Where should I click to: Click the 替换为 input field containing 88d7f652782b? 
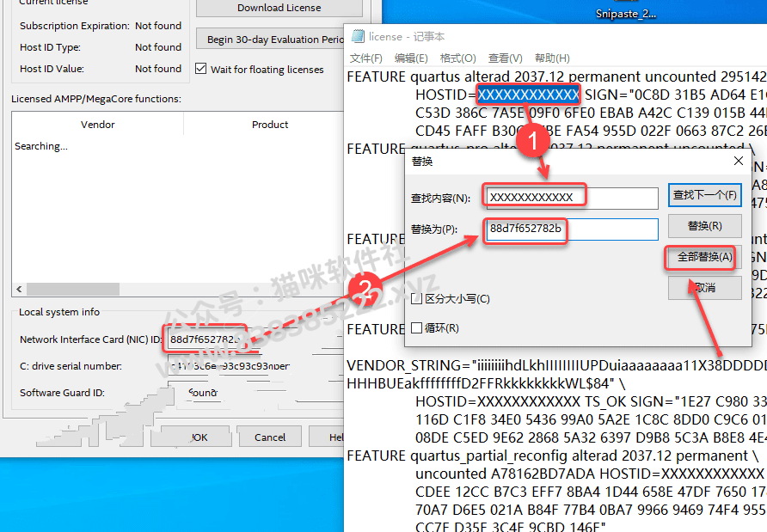(x=573, y=229)
